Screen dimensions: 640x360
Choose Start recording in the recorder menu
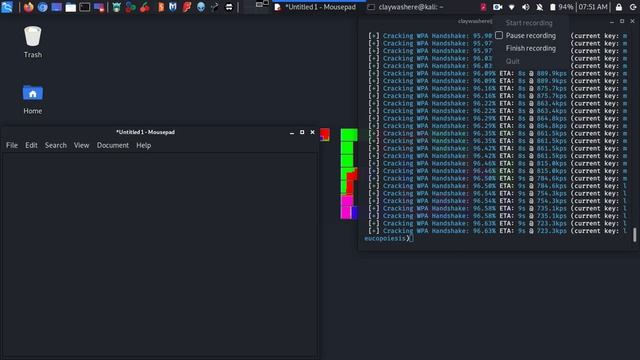(x=529, y=23)
